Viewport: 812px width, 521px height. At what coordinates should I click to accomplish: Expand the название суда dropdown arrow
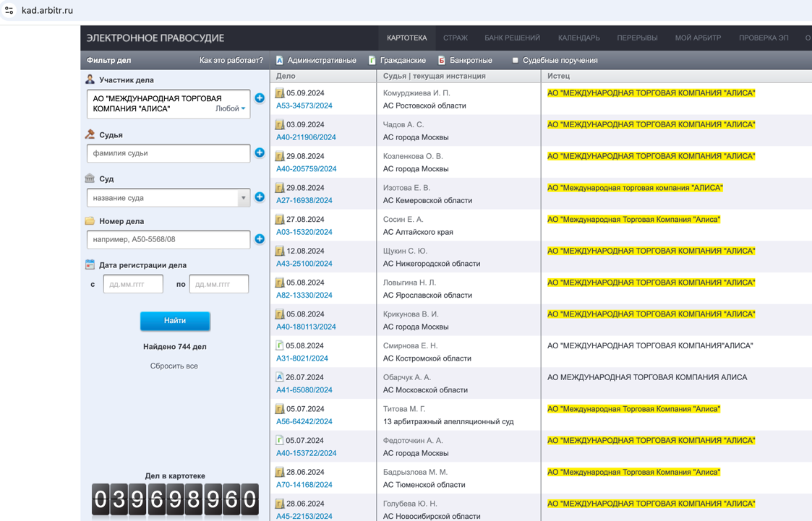click(x=244, y=198)
